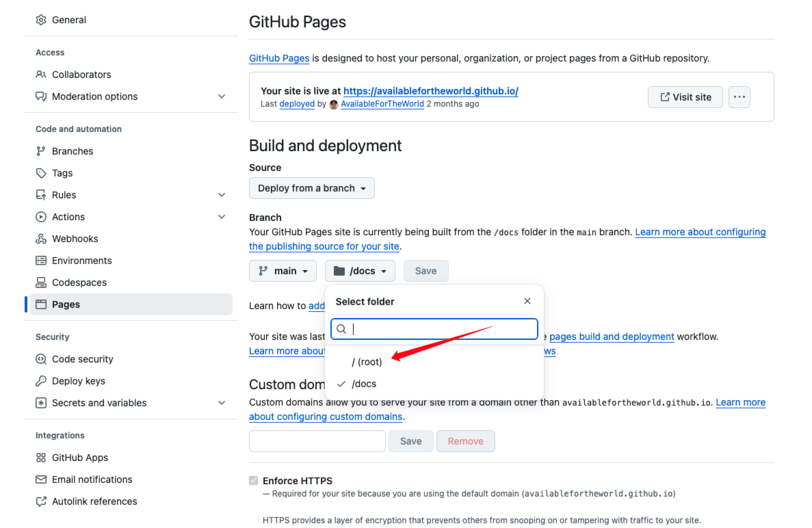Open the main branch dropdown
This screenshot has width=812, height=528.
pos(283,271)
